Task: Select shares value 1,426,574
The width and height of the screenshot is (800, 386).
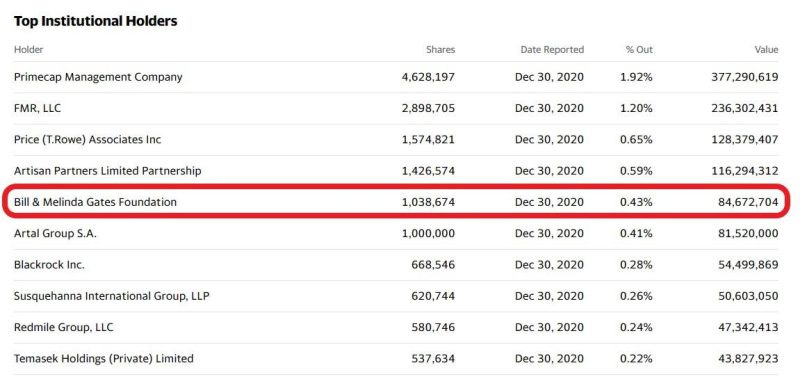Action: [x=428, y=171]
